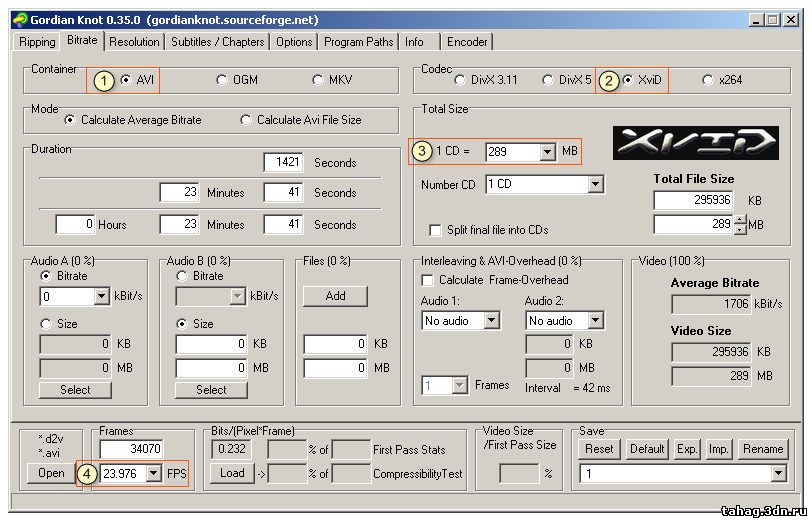The height and width of the screenshot is (521, 812).
Task: Click the Imp. import button
Action: [718, 449]
